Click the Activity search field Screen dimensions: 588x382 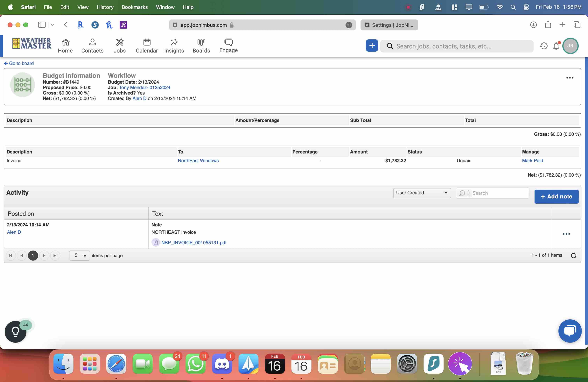coord(499,193)
